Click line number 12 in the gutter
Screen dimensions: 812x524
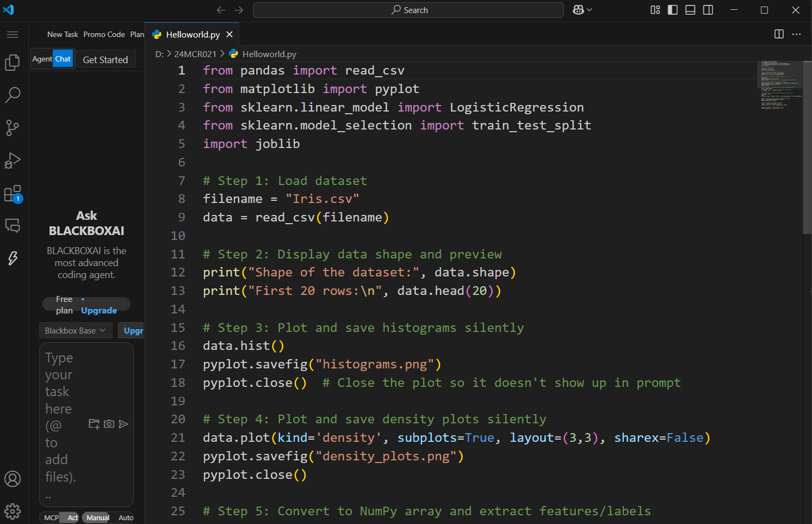178,272
